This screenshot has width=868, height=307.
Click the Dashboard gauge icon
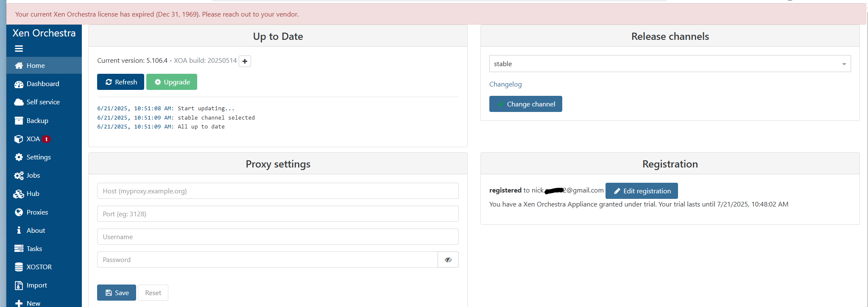pyautogui.click(x=19, y=84)
